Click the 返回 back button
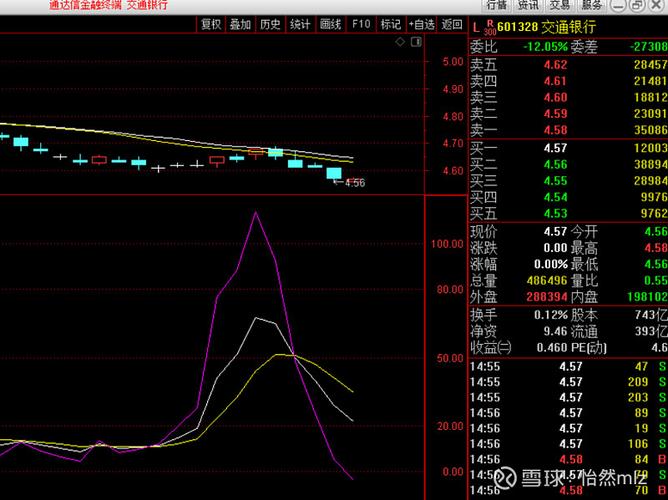Screen dimensions: 668x500 (452, 24)
